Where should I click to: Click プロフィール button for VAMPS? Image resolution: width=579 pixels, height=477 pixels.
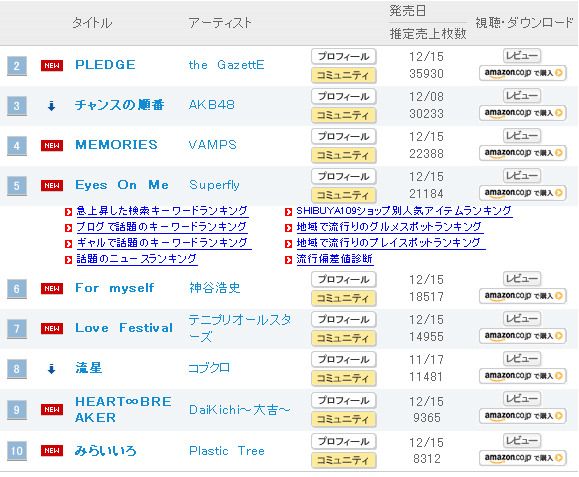(343, 136)
